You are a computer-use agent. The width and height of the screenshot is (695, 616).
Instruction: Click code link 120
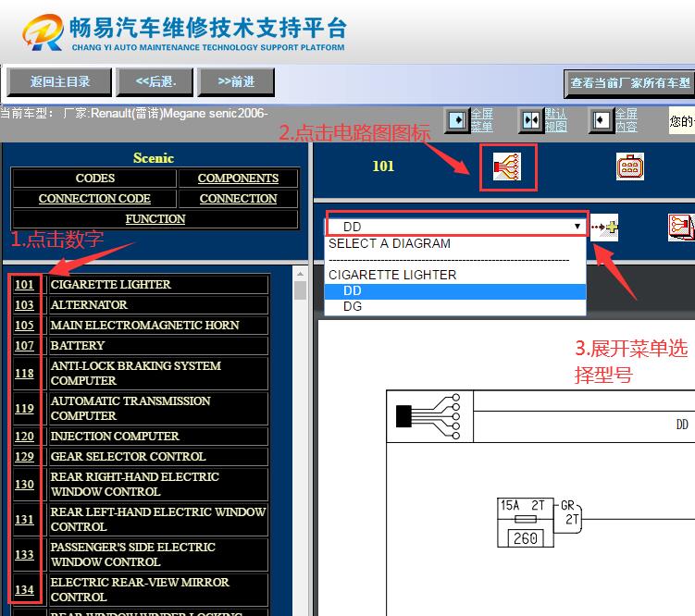pos(24,437)
